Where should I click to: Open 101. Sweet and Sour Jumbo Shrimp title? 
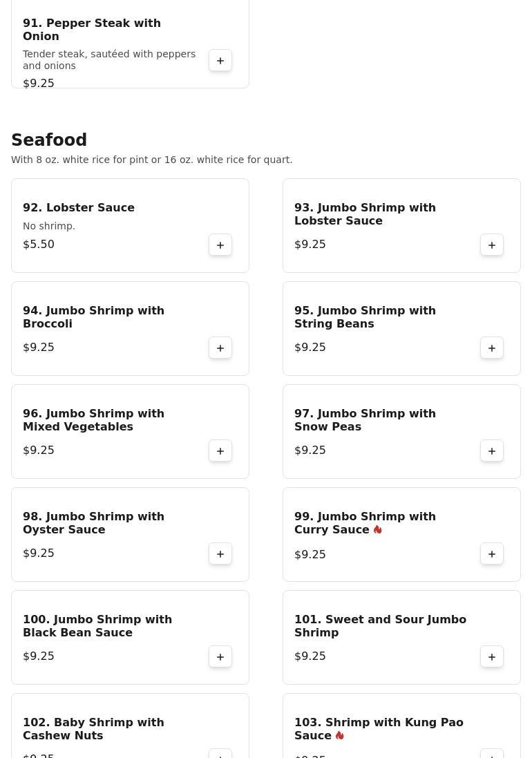coord(380,626)
